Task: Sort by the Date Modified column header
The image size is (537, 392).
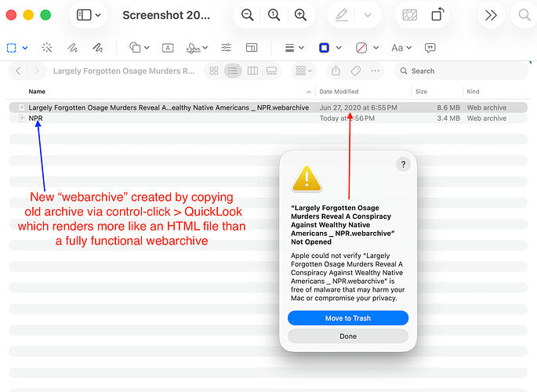Action: coord(339,92)
